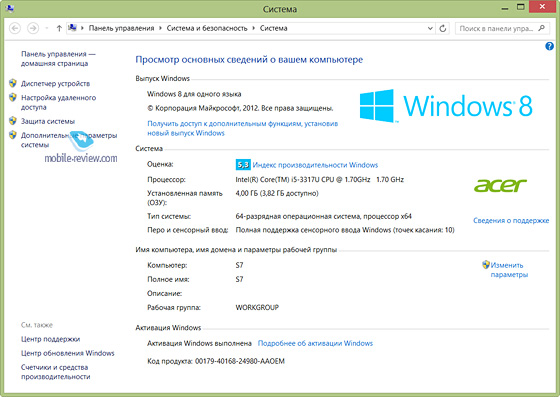
Task: Click shield icon beside 'Защита системы'
Action: (13, 121)
